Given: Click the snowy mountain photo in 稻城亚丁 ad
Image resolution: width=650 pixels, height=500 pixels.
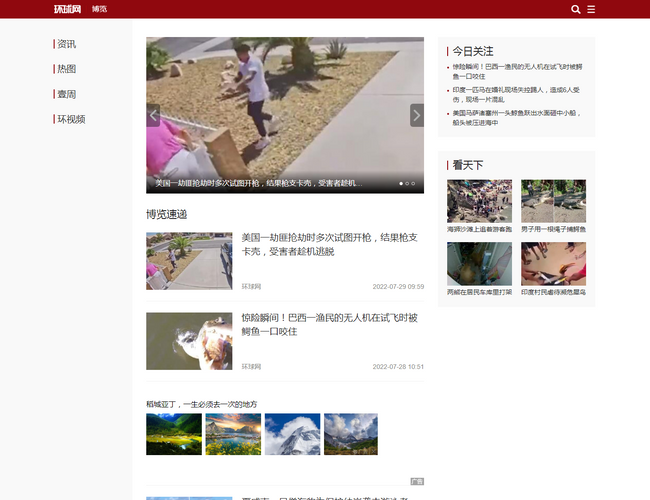Looking at the screenshot, I should 292,434.
